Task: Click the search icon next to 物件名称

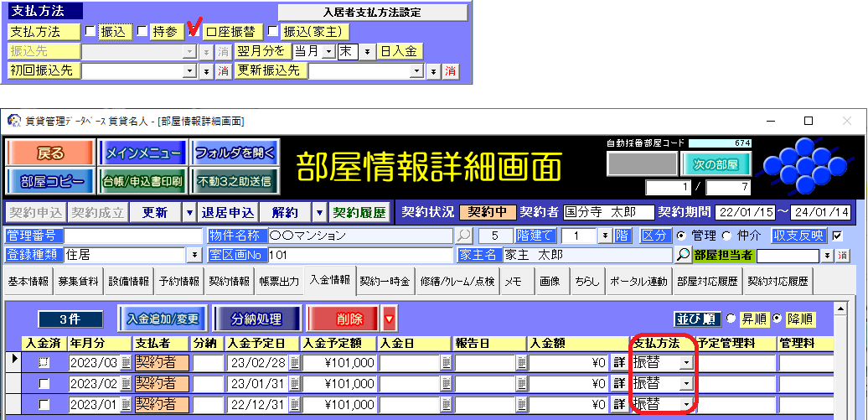Action: [464, 236]
